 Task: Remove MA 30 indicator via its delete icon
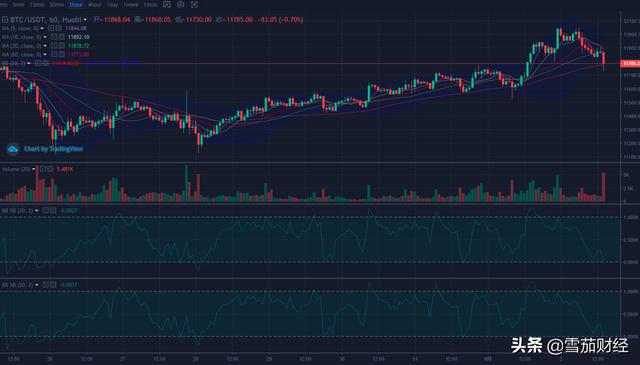pyautogui.click(x=61, y=46)
